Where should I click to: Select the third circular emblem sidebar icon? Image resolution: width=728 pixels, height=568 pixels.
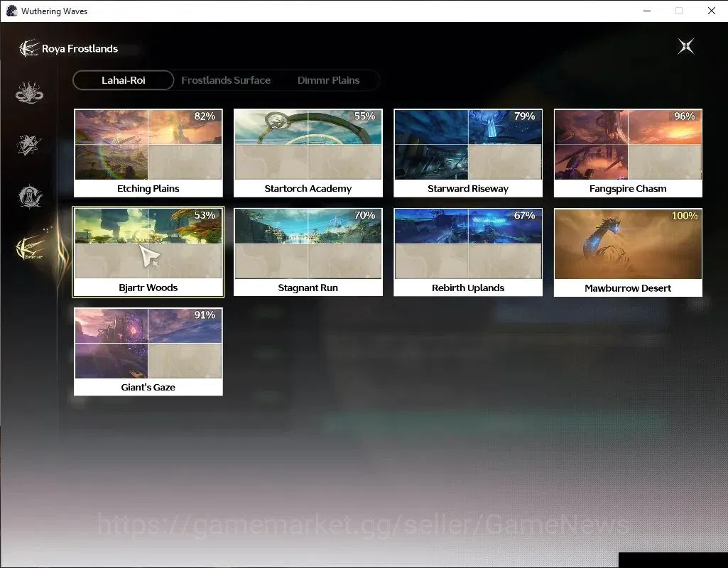(30, 196)
